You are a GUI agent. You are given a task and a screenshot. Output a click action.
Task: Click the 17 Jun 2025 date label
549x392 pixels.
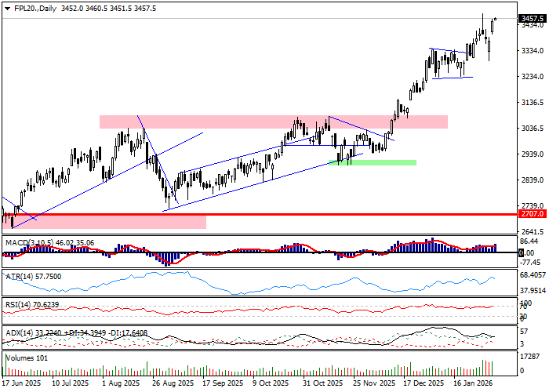coord(23,384)
